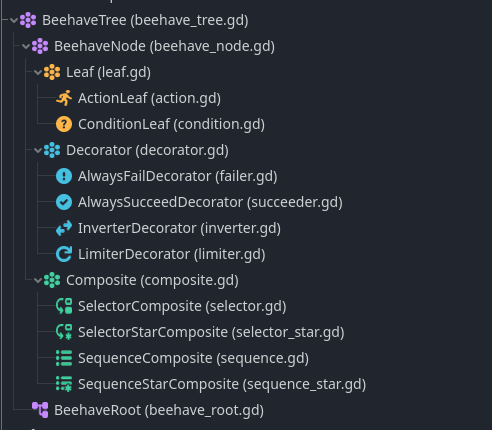Collapse the Leaf (leaf.gd) group
The height and width of the screenshot is (430, 492).
click(38, 72)
